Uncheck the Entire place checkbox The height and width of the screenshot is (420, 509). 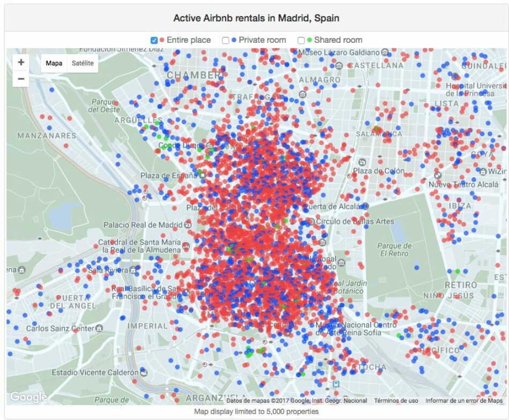(x=154, y=40)
